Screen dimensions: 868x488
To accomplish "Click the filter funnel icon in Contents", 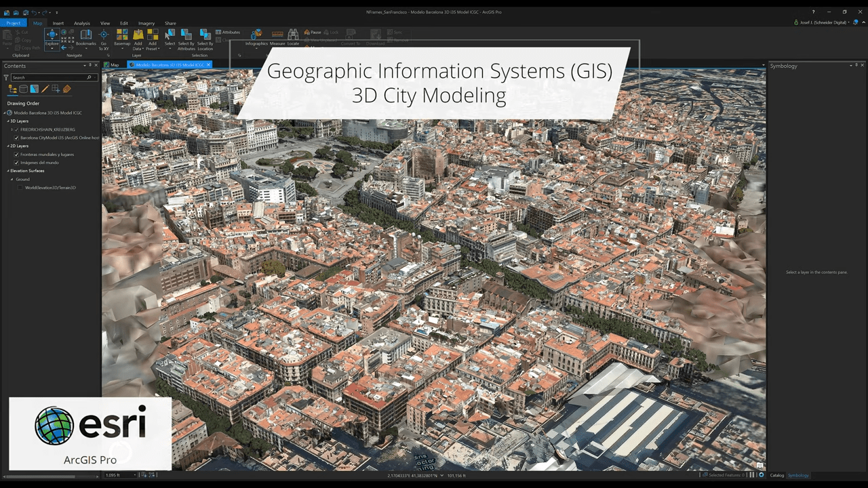I will tap(6, 77).
